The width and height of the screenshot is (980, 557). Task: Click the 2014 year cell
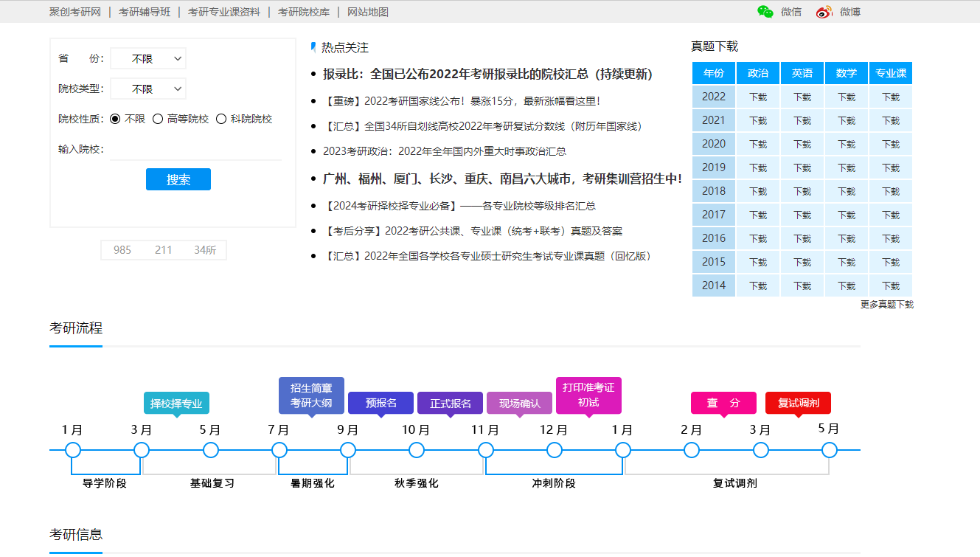(714, 286)
